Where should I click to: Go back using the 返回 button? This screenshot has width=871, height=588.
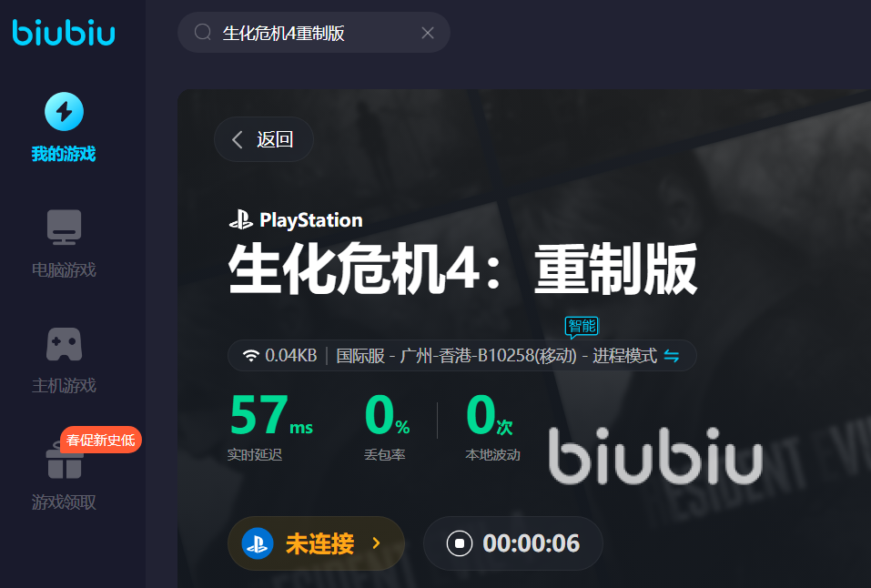click(264, 139)
